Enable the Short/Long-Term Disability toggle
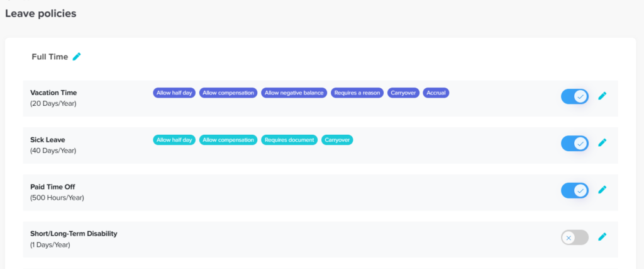The image size is (644, 269). (x=574, y=238)
